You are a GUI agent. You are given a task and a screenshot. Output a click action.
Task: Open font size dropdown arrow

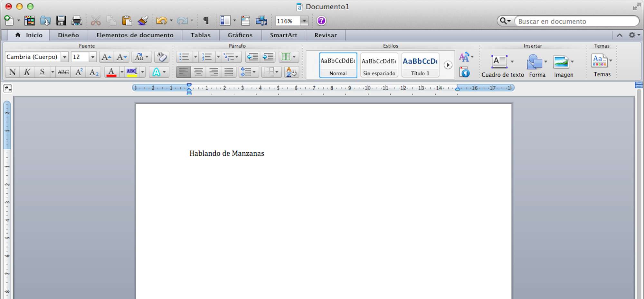tap(93, 57)
